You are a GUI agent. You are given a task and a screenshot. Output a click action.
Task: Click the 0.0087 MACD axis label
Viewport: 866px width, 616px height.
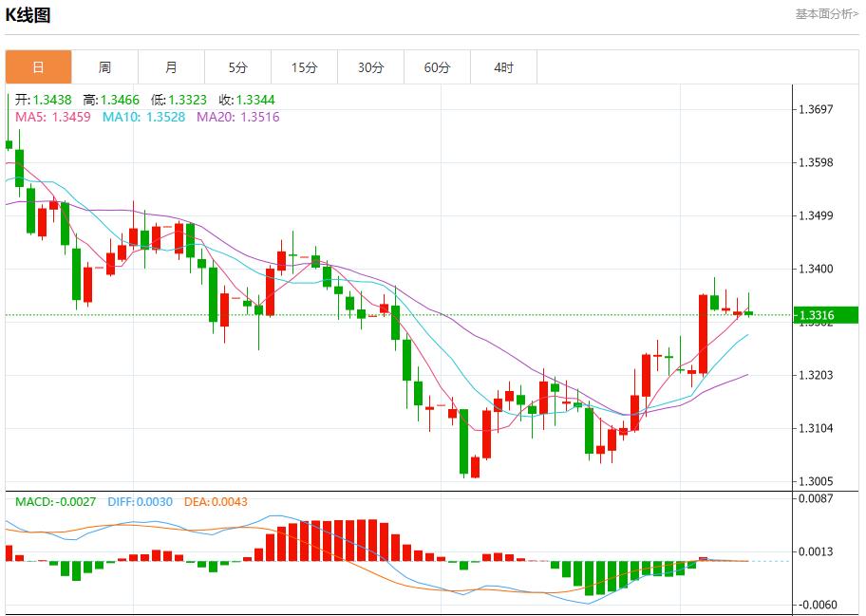click(816, 498)
